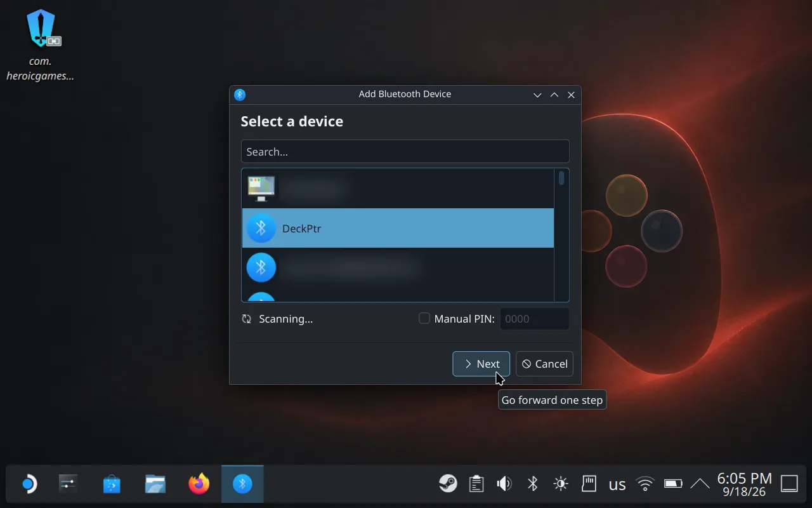The height and width of the screenshot is (508, 812).
Task: Switch the 'us' keyboard layout indicator
Action: point(617,485)
